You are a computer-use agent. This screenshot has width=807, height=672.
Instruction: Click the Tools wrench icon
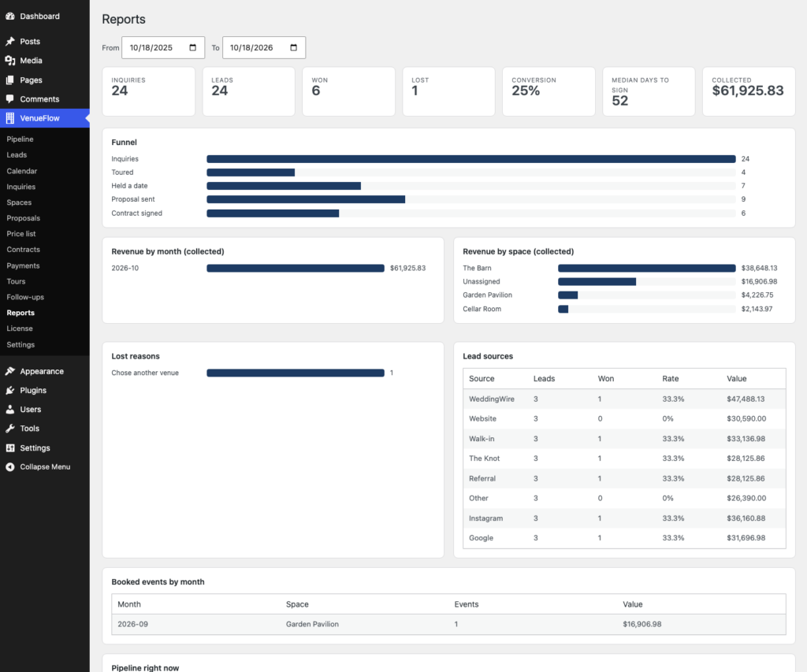[x=9, y=428]
